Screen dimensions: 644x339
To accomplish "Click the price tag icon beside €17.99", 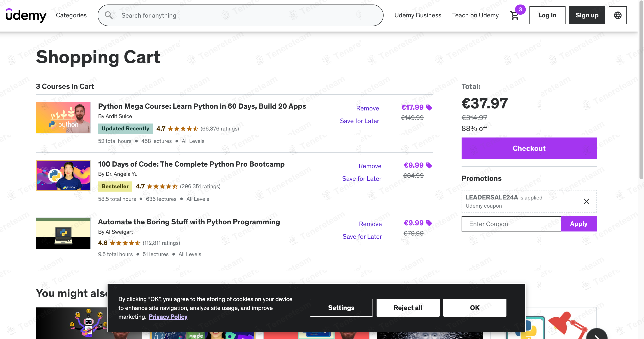I will coord(429,107).
